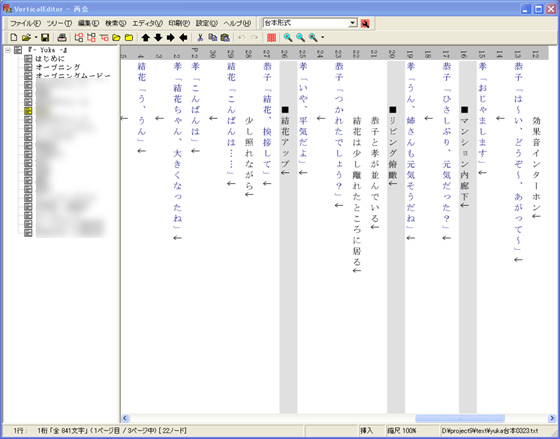The width and height of the screenshot is (560, 439).
Task: Select the オープニングムービー tree node
Action: click(73, 76)
